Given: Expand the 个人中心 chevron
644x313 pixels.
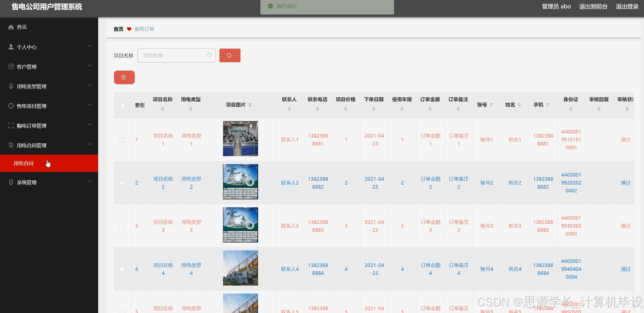Looking at the screenshot, I should 90,46.
